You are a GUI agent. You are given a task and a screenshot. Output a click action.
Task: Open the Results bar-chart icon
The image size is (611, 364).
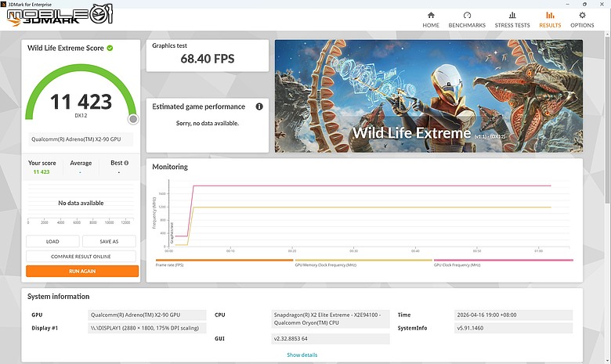click(550, 15)
